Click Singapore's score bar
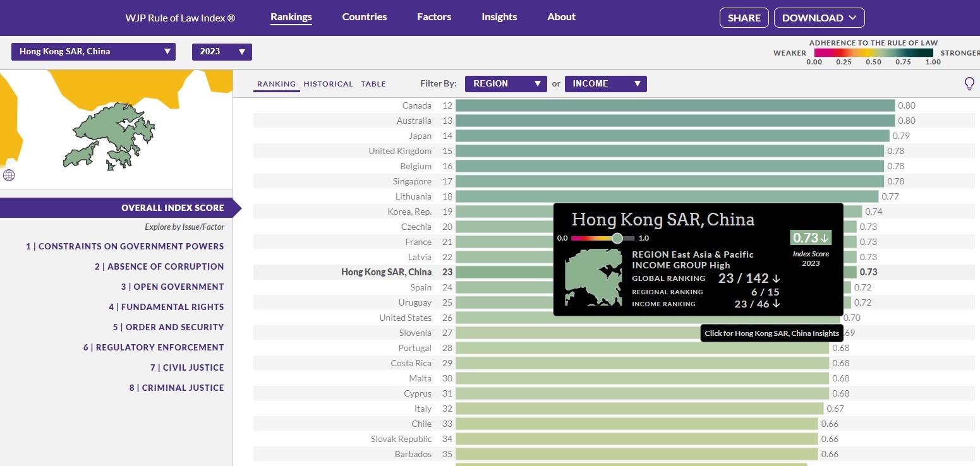Image resolution: width=980 pixels, height=466 pixels. coord(670,181)
